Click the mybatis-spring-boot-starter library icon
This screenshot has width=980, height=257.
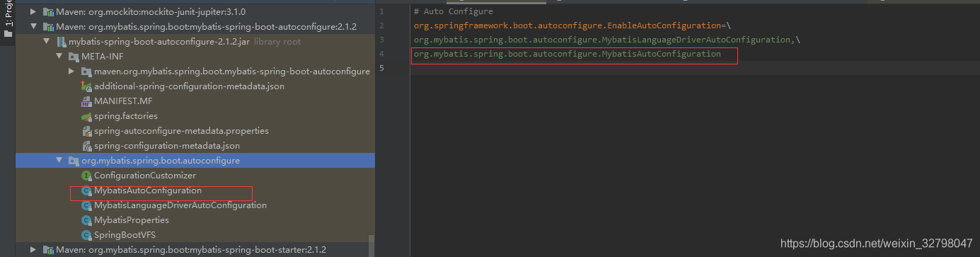coord(48,250)
